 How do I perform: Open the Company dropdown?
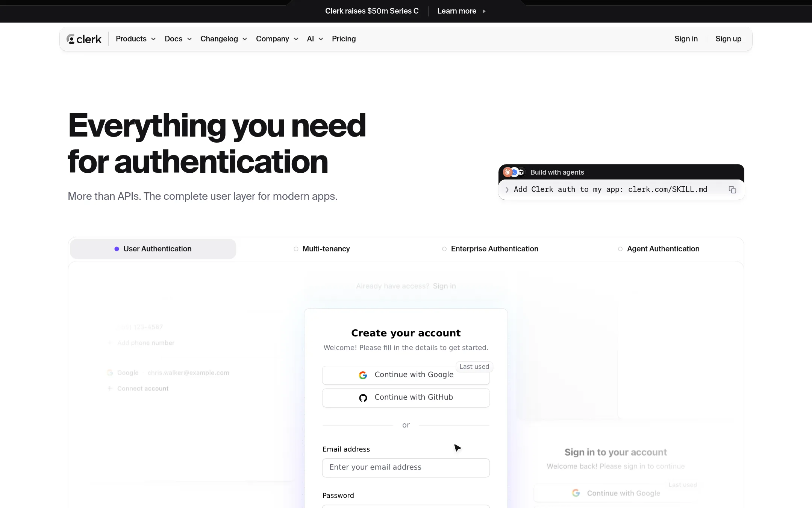point(277,39)
